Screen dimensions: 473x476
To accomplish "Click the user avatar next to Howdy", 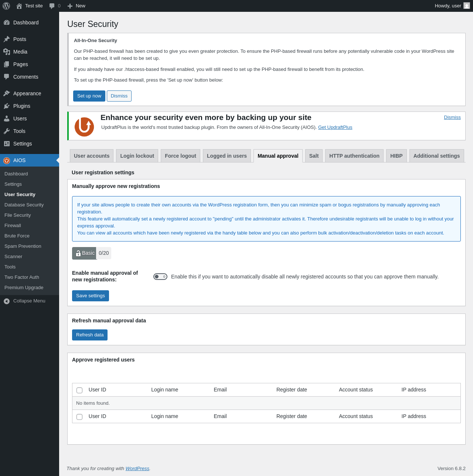I will tap(467, 6).
